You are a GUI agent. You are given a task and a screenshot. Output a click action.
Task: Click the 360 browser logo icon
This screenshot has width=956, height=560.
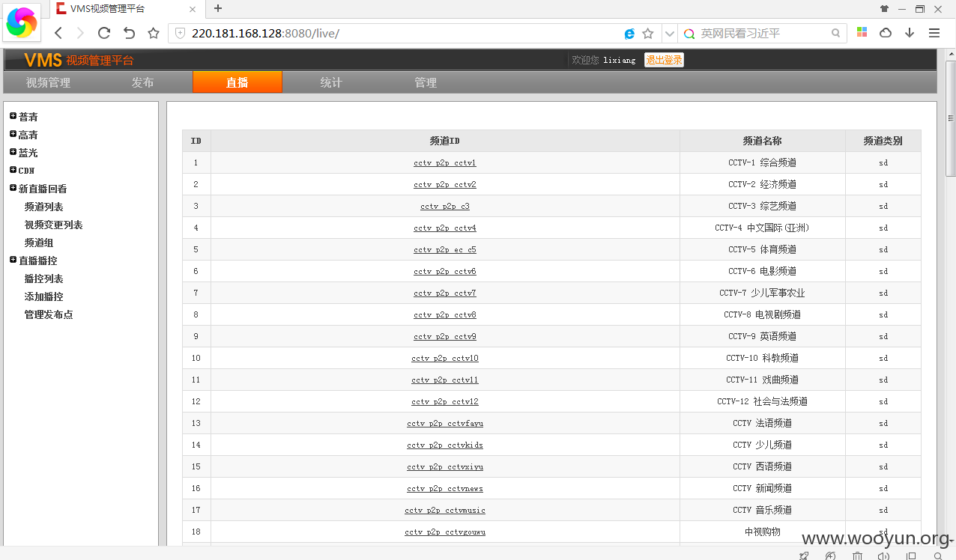(21, 22)
